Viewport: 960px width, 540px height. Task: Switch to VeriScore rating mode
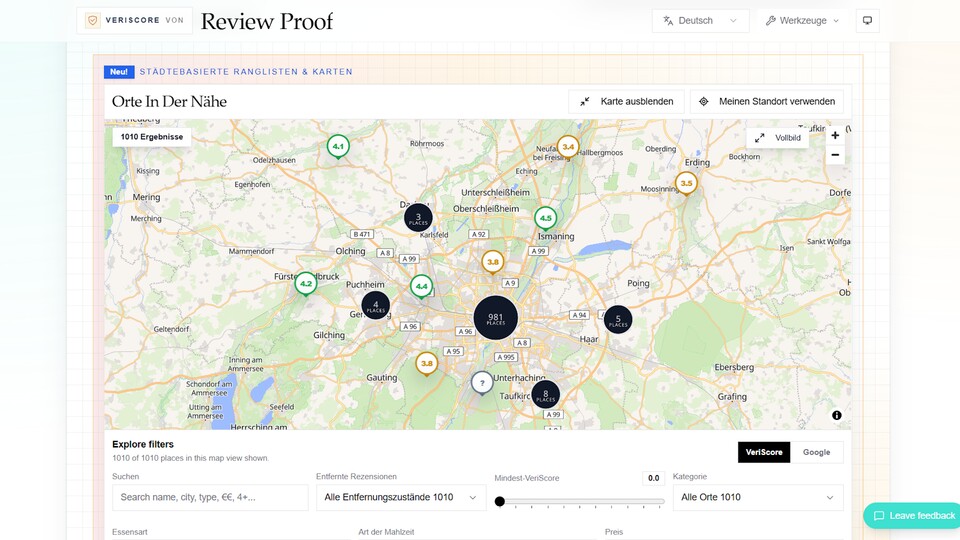click(763, 452)
